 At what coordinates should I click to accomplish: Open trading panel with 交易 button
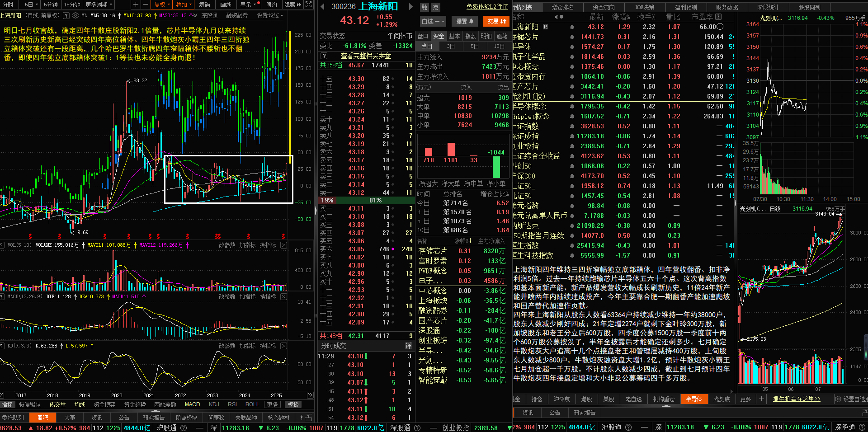(496, 21)
